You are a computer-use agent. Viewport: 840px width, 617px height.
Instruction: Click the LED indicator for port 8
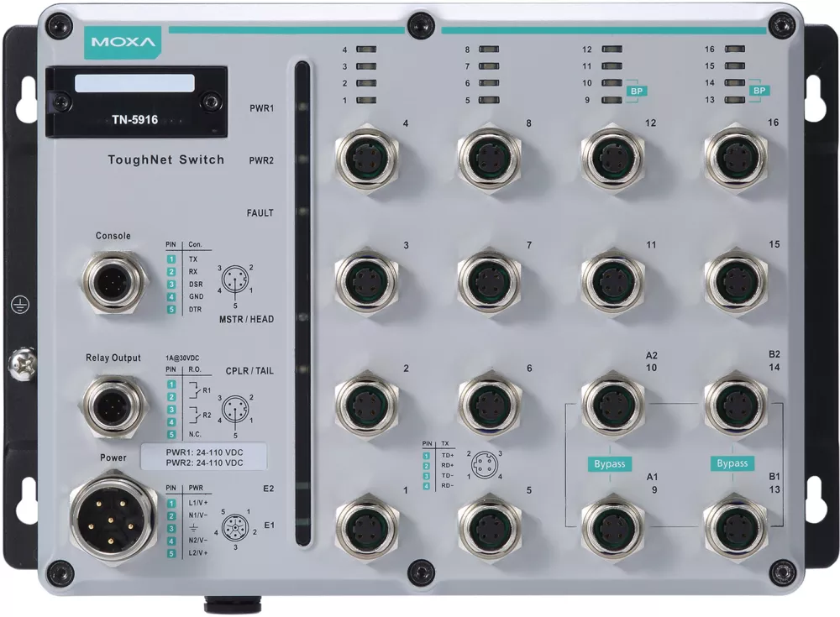pyautogui.click(x=489, y=50)
